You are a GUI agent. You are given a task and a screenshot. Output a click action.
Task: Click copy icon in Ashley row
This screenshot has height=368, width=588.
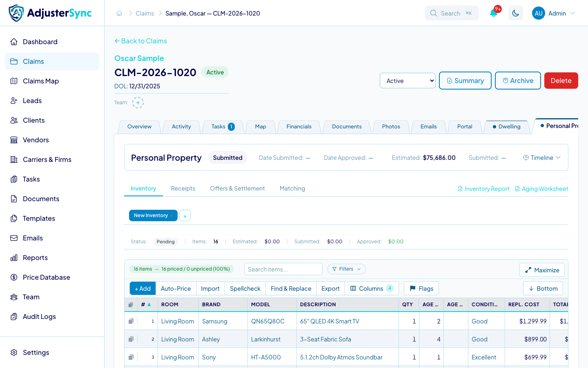[131, 339]
